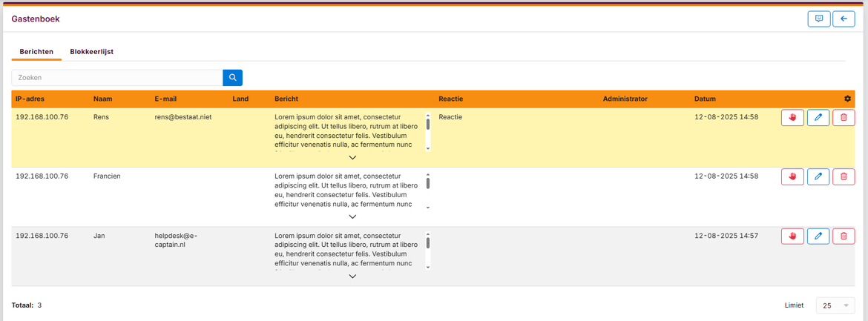Click the comment icon button at top right

coord(819,19)
